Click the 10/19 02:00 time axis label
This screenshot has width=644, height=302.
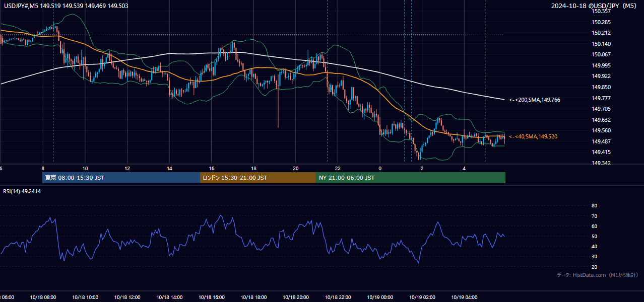click(422, 297)
